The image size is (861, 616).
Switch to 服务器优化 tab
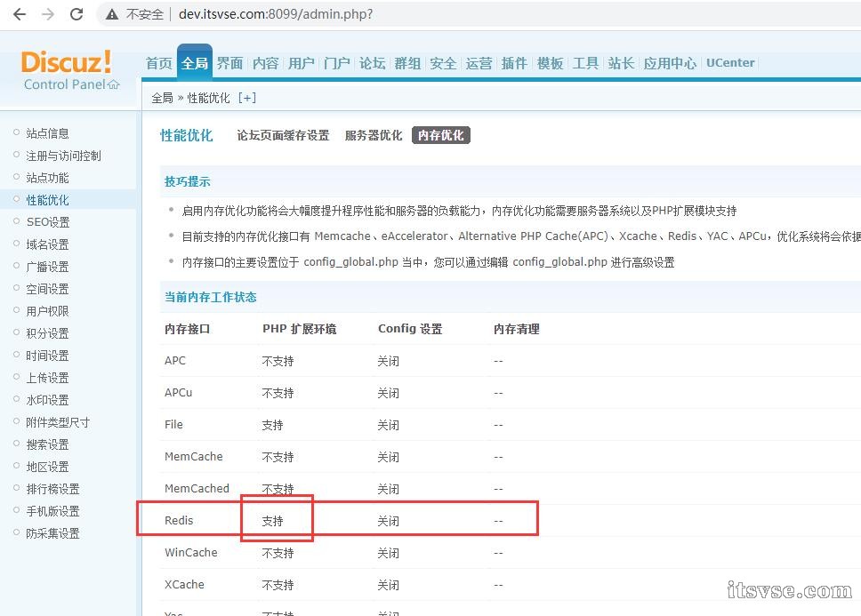tap(374, 135)
